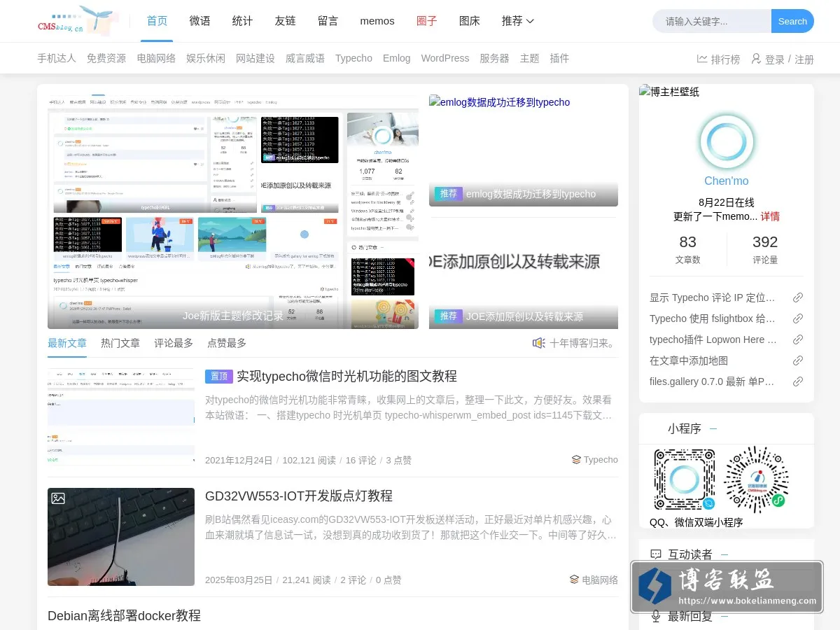The height and width of the screenshot is (630, 840).
Task: Collapse the 小程序 panel dash toggle
Action: pos(713,428)
